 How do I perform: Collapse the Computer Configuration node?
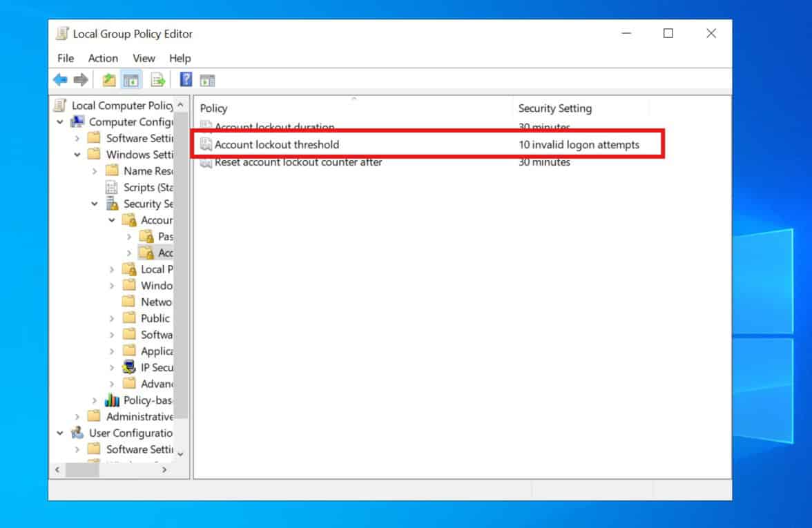tap(60, 121)
